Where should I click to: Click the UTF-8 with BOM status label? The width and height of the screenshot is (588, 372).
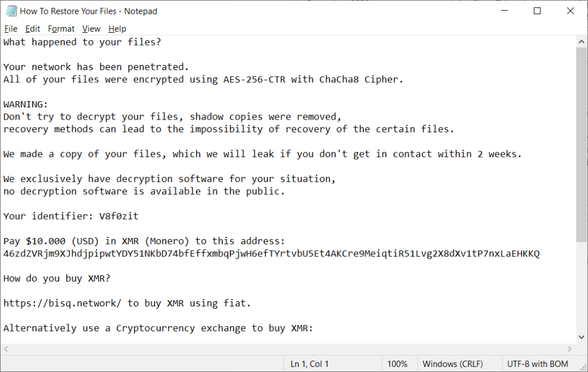pyautogui.click(x=537, y=364)
